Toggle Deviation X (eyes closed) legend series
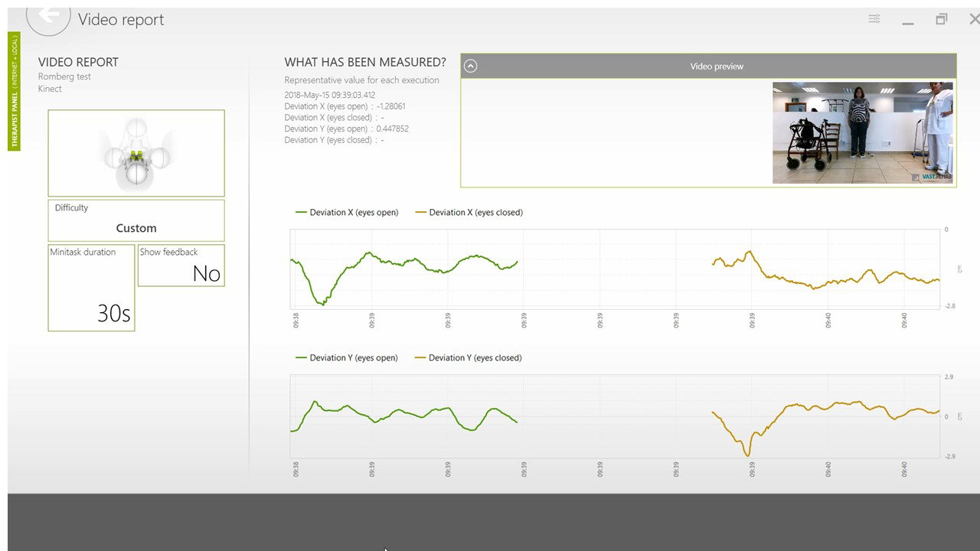 (469, 213)
